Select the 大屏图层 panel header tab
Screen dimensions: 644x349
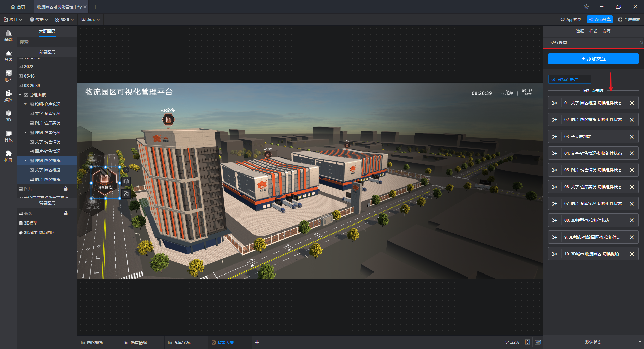[47, 31]
